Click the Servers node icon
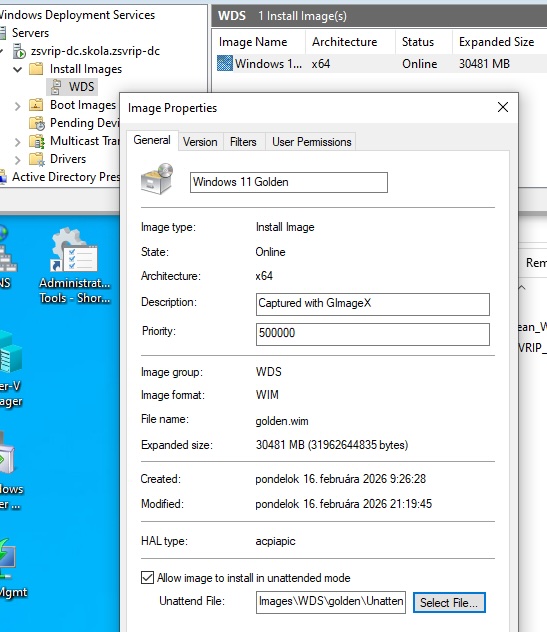This screenshot has width=547, height=632. coord(2,33)
